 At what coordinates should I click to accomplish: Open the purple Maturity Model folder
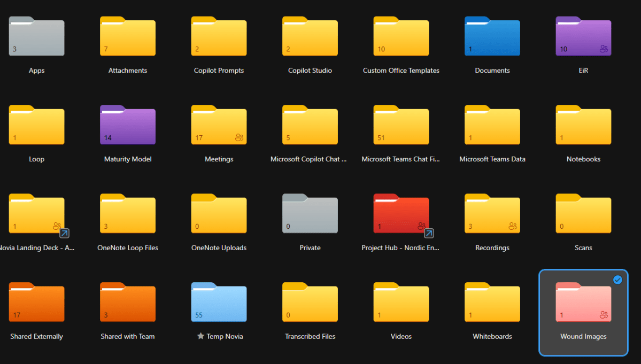tap(127, 125)
